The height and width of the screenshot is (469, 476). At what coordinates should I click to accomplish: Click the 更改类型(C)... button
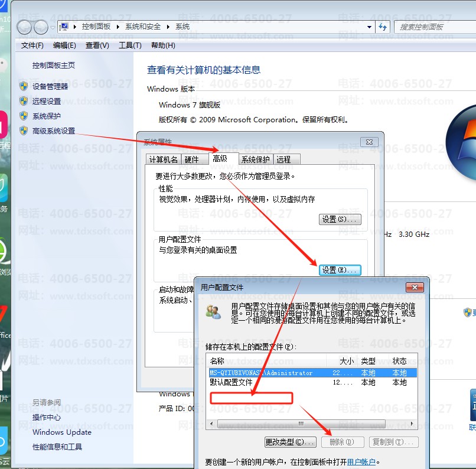pos(290,442)
